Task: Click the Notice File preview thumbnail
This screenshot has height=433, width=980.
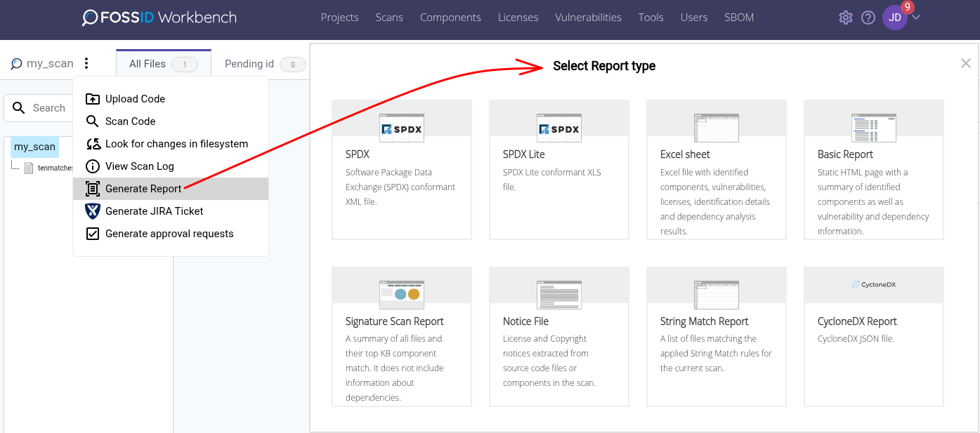Action: click(559, 295)
